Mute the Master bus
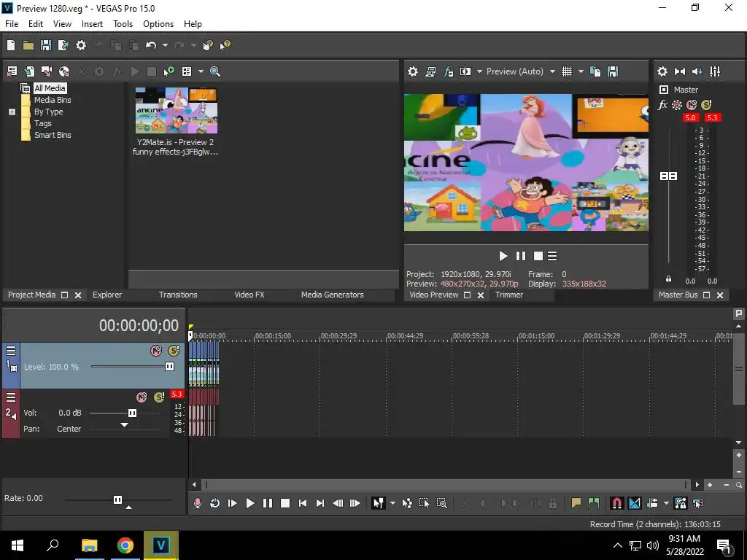Image resolution: width=747 pixels, height=560 pixels. point(692,105)
